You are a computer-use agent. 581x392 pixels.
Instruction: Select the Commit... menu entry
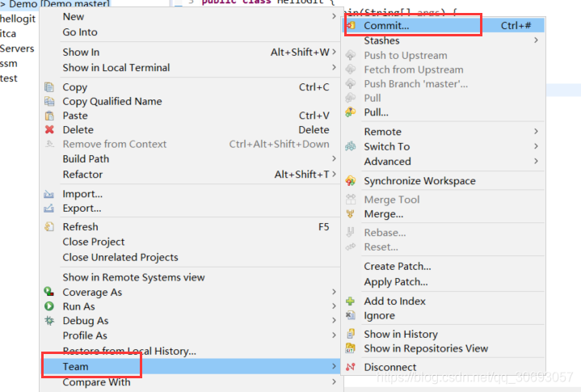point(443,26)
